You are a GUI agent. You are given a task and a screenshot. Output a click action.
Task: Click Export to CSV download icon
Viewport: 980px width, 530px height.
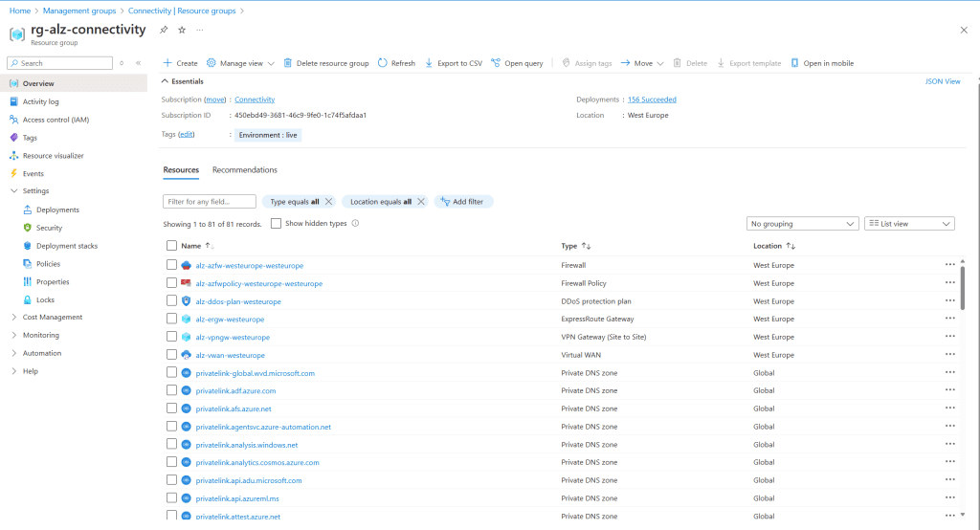pos(429,63)
